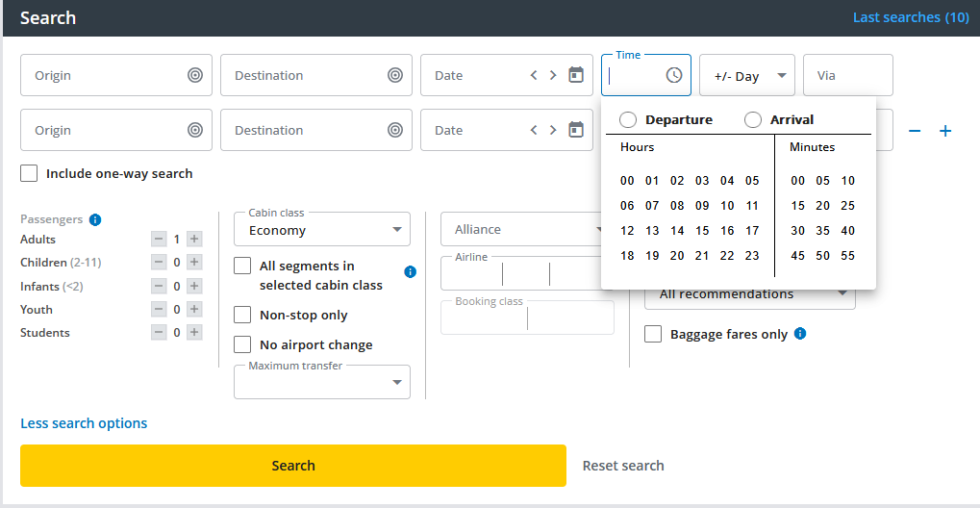The width and height of the screenshot is (980, 508).
Task: Click the clock icon in Time field
Action: 674,75
